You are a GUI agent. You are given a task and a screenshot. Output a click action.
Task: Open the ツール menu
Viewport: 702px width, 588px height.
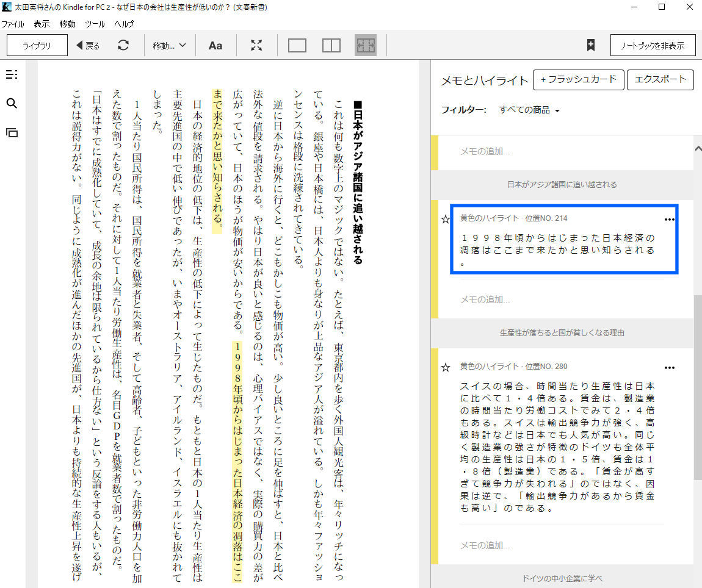pos(95,24)
